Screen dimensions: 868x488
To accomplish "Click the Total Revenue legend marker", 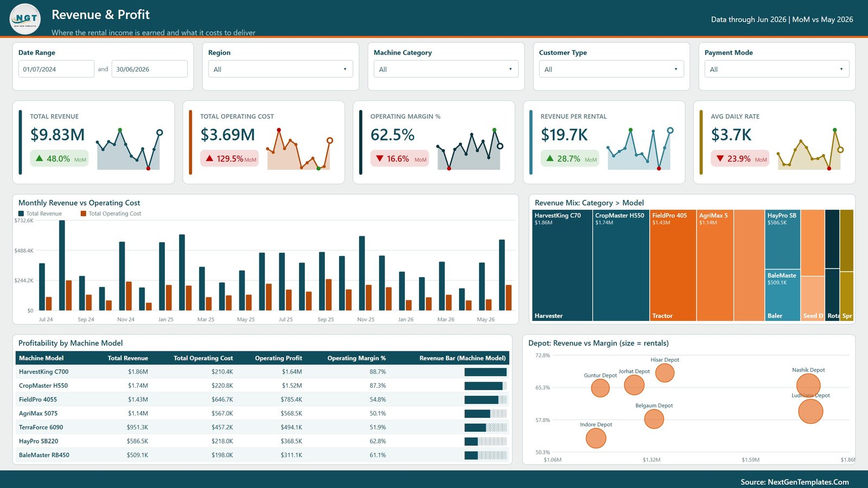I will pos(21,214).
